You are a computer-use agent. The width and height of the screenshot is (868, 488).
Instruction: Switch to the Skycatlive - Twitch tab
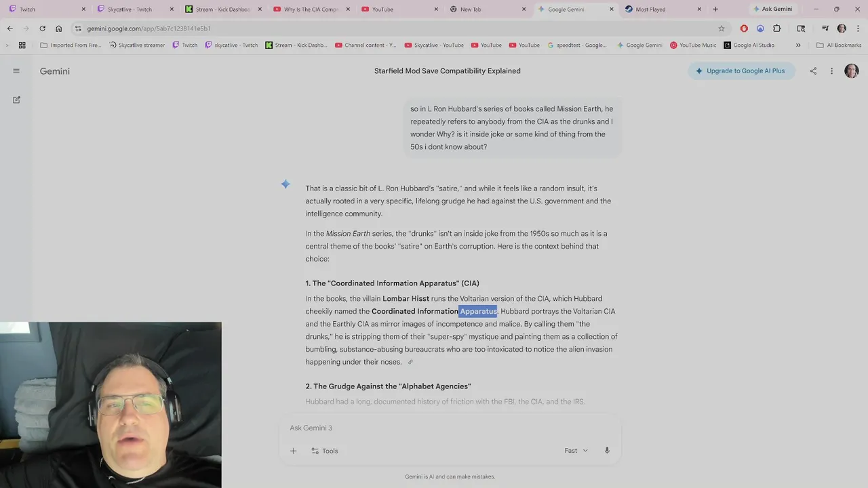(136, 9)
